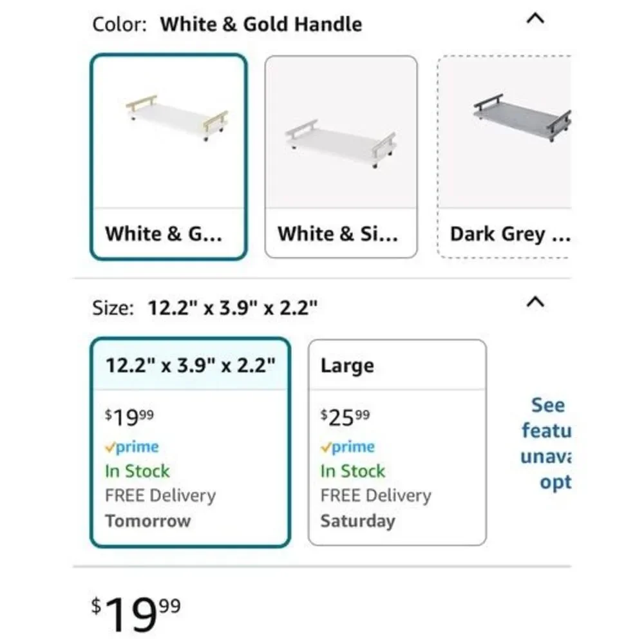Click the $25.99 price in Large card
Image resolution: width=644 pixels, height=644 pixels.
(x=345, y=418)
